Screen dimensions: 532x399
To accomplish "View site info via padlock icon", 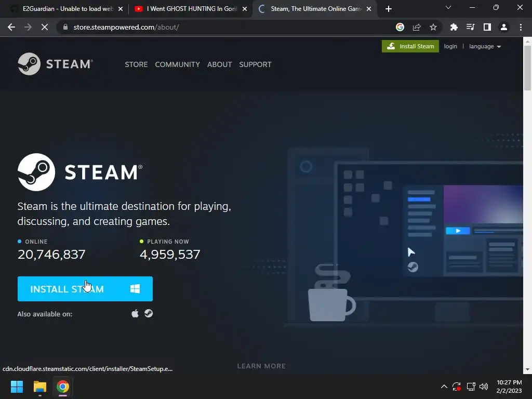I will pyautogui.click(x=65, y=27).
